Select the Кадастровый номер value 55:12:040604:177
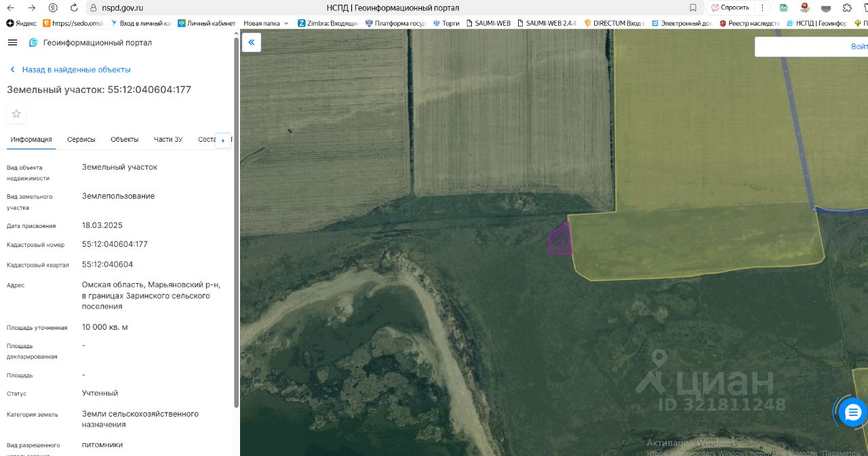868x456 pixels. [x=115, y=244]
